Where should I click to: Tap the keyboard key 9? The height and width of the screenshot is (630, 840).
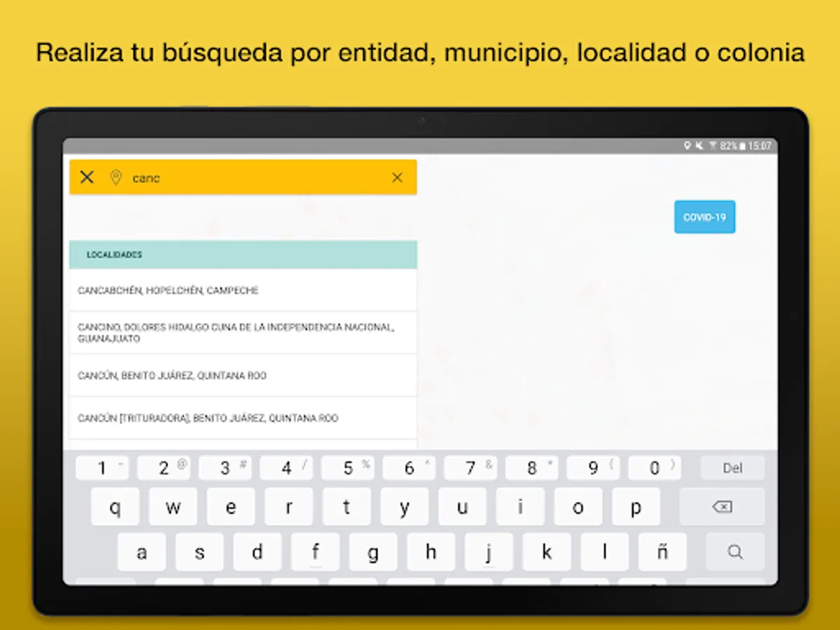pos(594,468)
